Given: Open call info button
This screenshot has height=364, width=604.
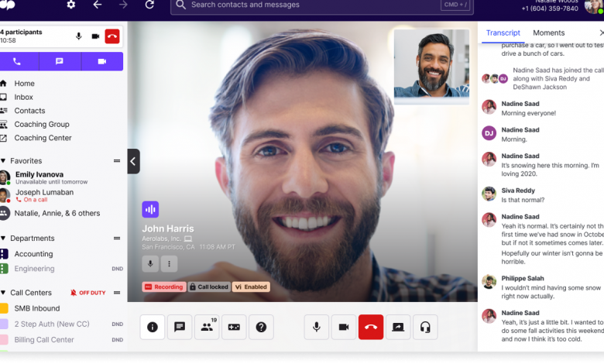Looking at the screenshot, I should [x=153, y=327].
